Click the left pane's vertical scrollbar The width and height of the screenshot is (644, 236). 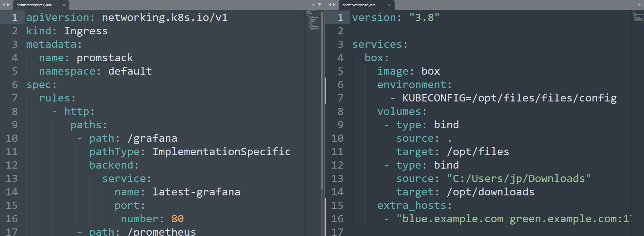322,98
